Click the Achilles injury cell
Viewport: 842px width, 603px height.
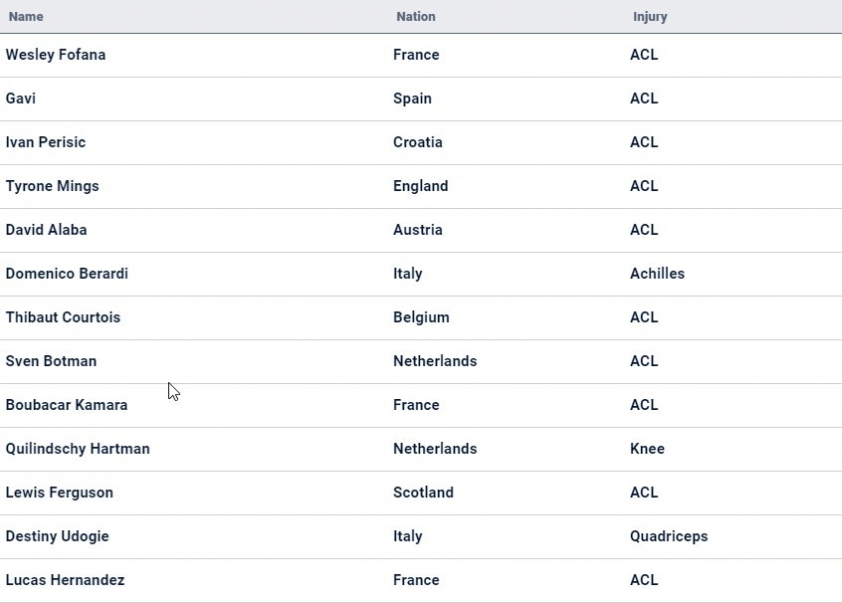click(x=657, y=274)
